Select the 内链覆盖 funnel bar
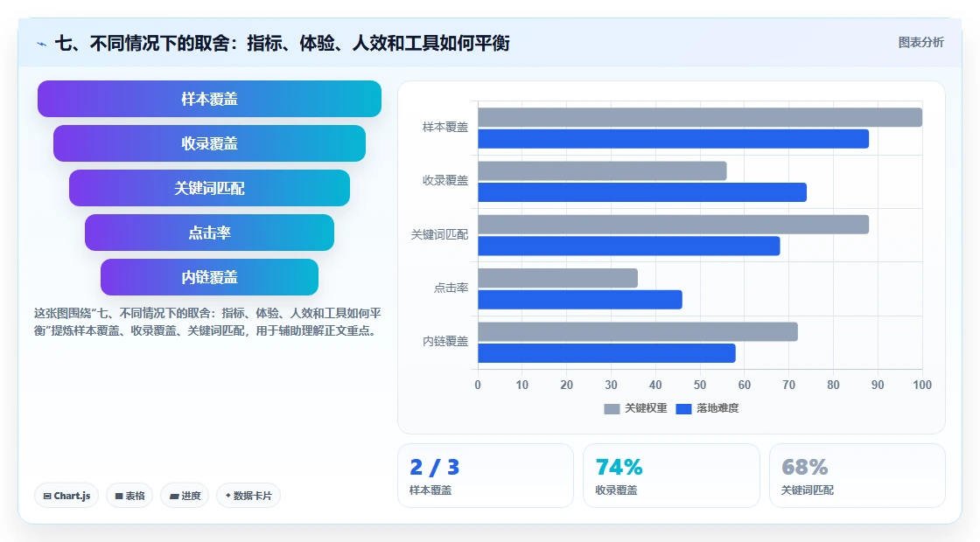Viewport: 980px width, 542px height. click(x=209, y=277)
